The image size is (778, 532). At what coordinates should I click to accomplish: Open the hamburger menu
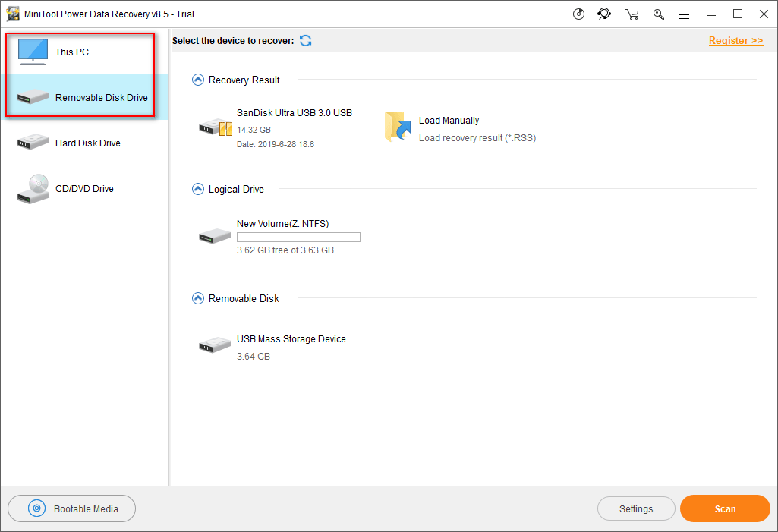click(x=684, y=14)
